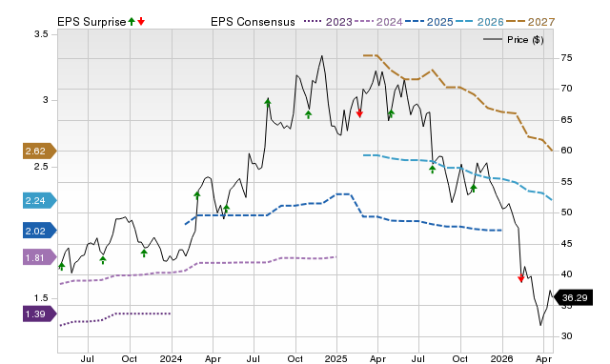This screenshot has height=364, width=610.
Task: Click the 3.5 label on the EPS axis
Action: pyautogui.click(x=41, y=34)
